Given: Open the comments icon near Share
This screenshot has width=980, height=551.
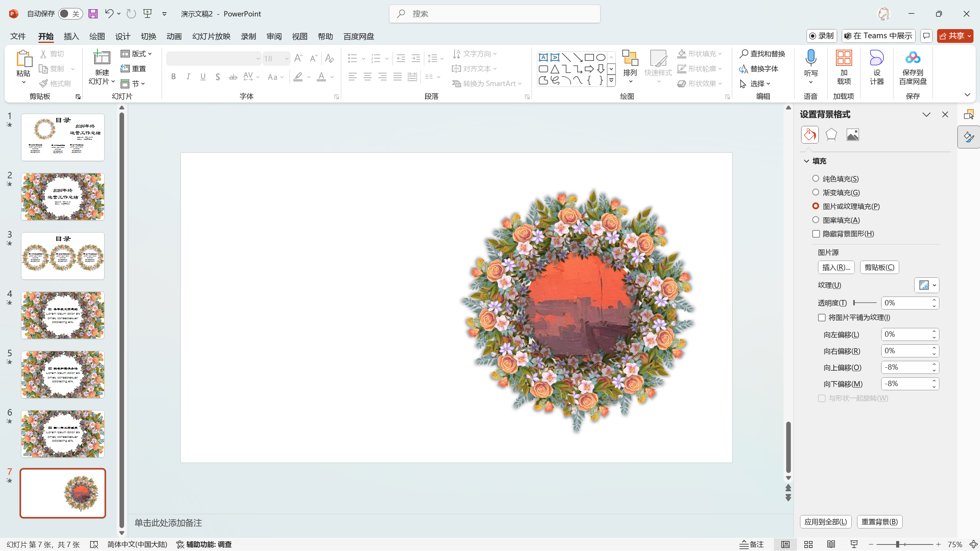Looking at the screenshot, I should click(926, 36).
